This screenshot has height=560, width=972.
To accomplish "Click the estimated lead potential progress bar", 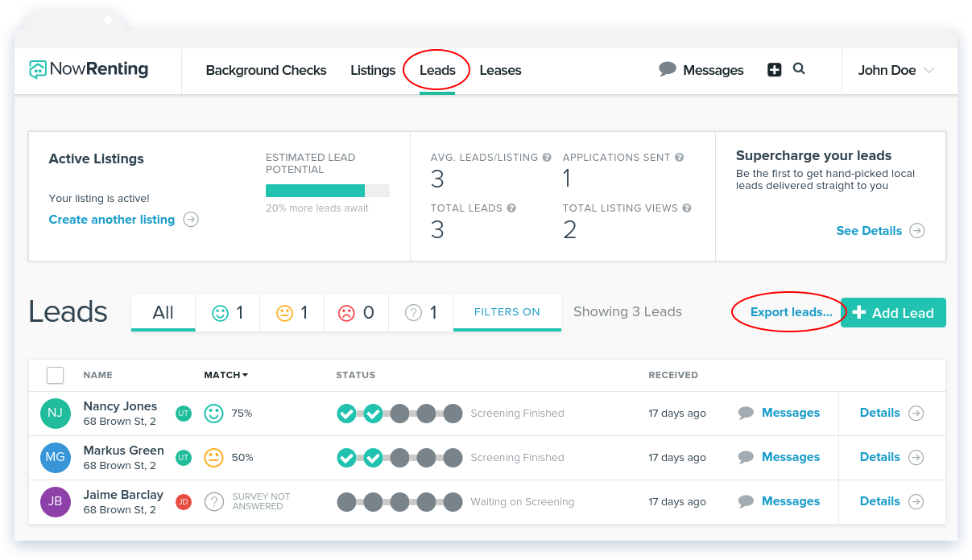I will click(328, 191).
